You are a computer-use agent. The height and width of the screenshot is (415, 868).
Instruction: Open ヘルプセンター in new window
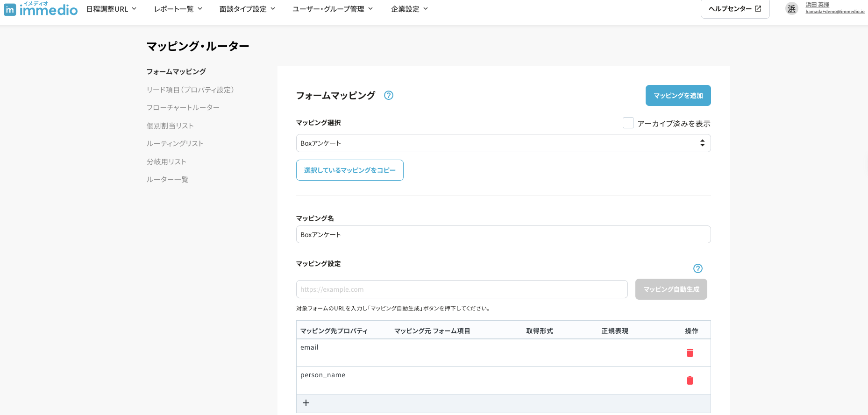pos(734,9)
